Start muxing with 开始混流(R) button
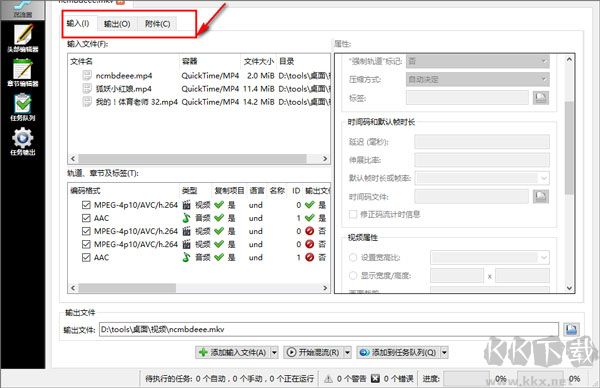 [314, 352]
